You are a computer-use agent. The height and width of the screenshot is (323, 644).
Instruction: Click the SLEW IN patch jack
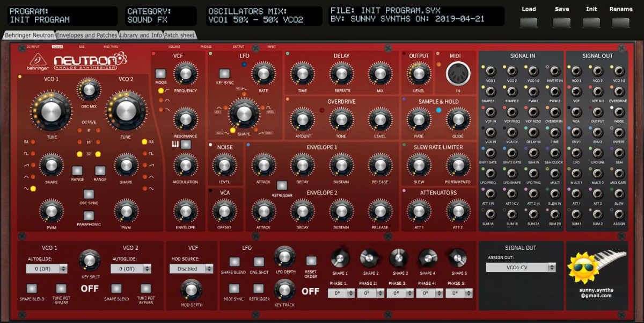(x=555, y=193)
